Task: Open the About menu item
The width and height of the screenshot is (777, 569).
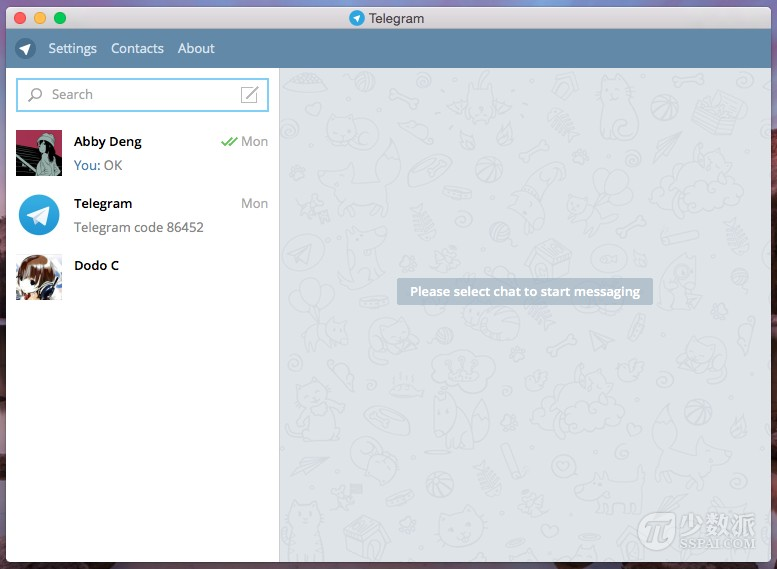Action: click(x=196, y=49)
